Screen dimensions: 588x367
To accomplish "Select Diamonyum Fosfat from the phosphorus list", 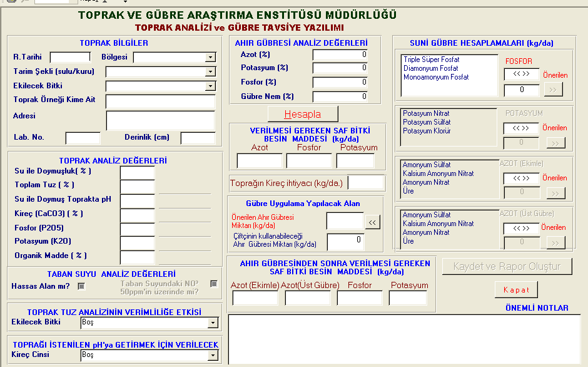I will tap(430, 68).
